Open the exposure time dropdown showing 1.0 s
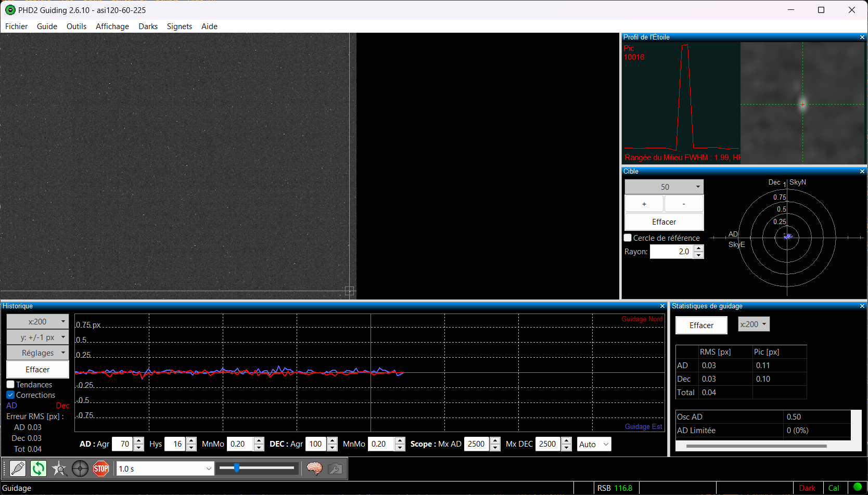The width and height of the screenshot is (868, 495). point(165,469)
